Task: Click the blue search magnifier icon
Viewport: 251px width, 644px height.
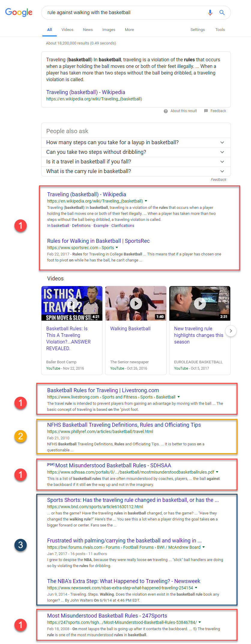Action: click(x=222, y=12)
